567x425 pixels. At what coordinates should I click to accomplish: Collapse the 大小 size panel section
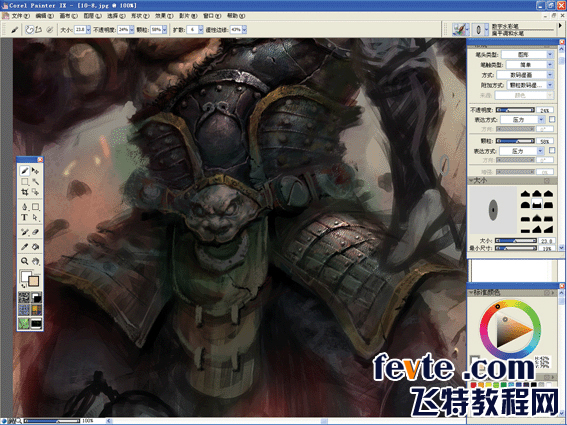pyautogui.click(x=472, y=180)
